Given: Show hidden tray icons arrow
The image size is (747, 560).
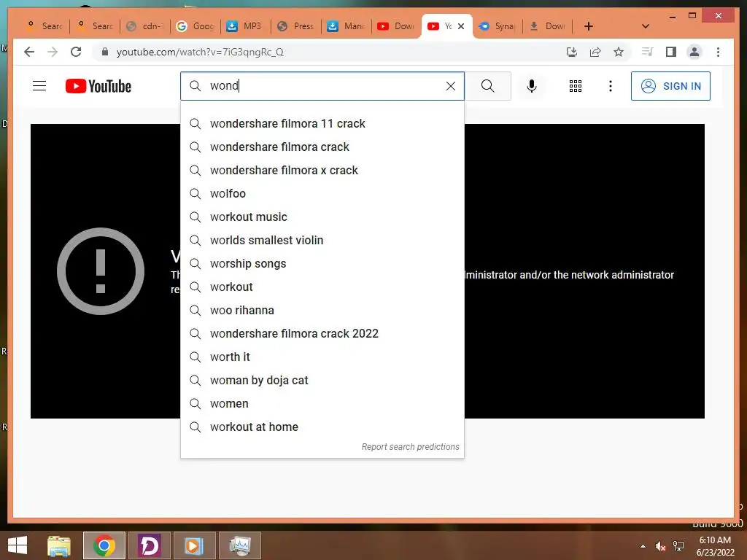Looking at the screenshot, I should (x=643, y=546).
